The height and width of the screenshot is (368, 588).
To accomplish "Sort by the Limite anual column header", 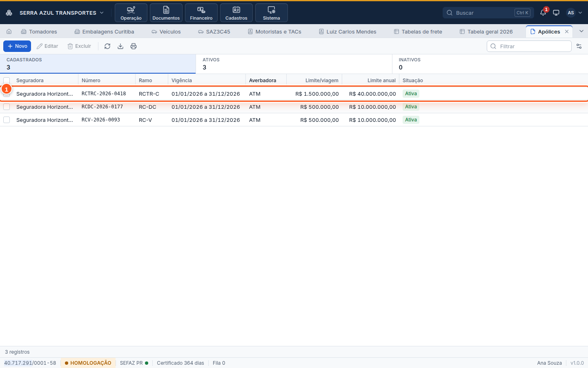I will coord(371,81).
